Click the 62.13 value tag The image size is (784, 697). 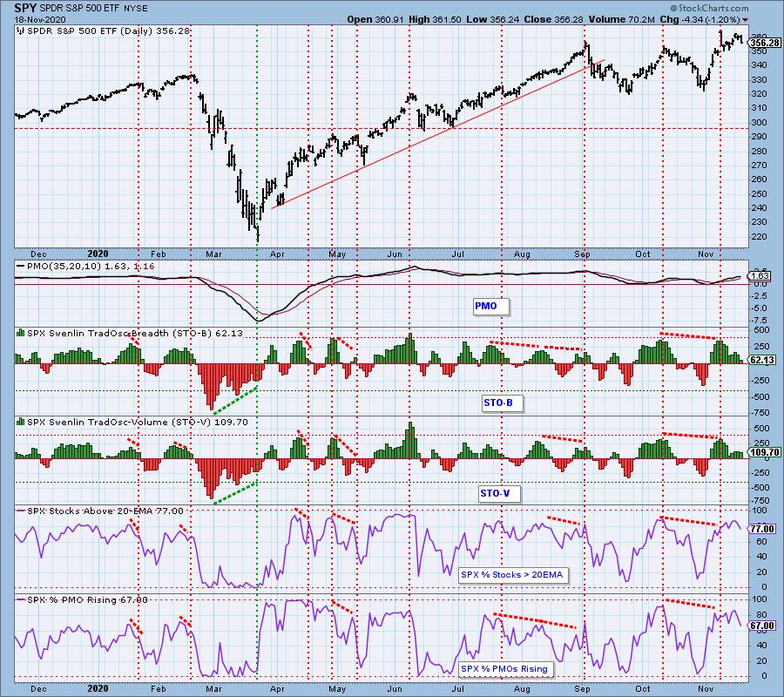pyautogui.click(x=763, y=360)
